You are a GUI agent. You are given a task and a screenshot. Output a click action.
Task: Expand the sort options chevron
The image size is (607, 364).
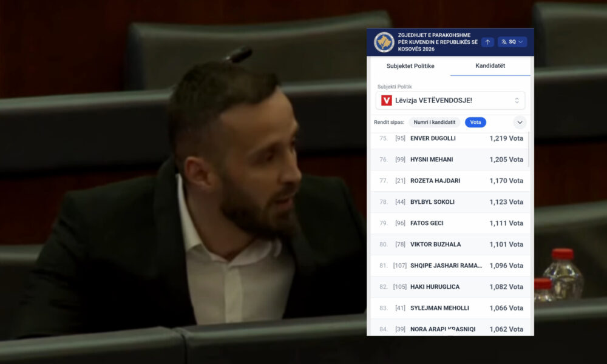click(520, 122)
